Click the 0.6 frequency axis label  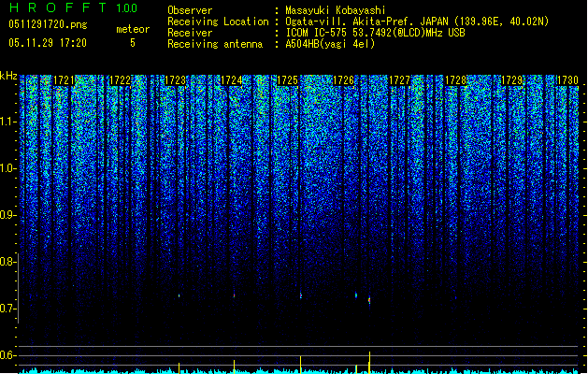tap(7, 355)
